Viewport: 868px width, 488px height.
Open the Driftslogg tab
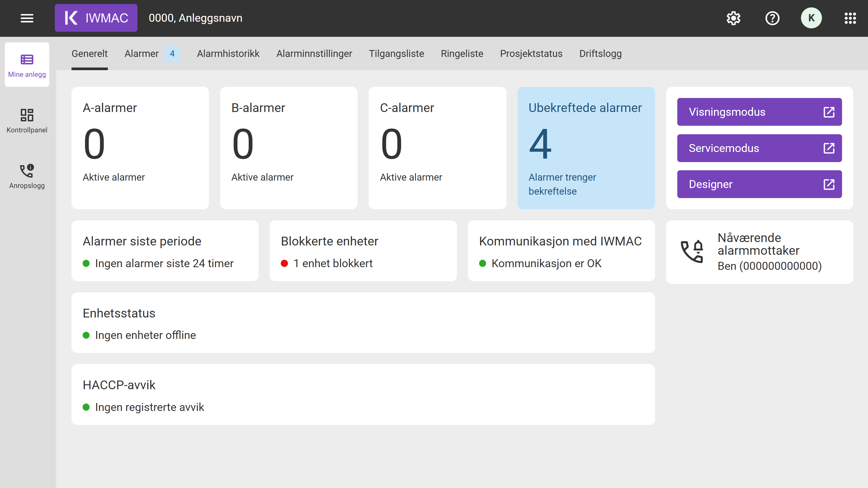click(600, 53)
